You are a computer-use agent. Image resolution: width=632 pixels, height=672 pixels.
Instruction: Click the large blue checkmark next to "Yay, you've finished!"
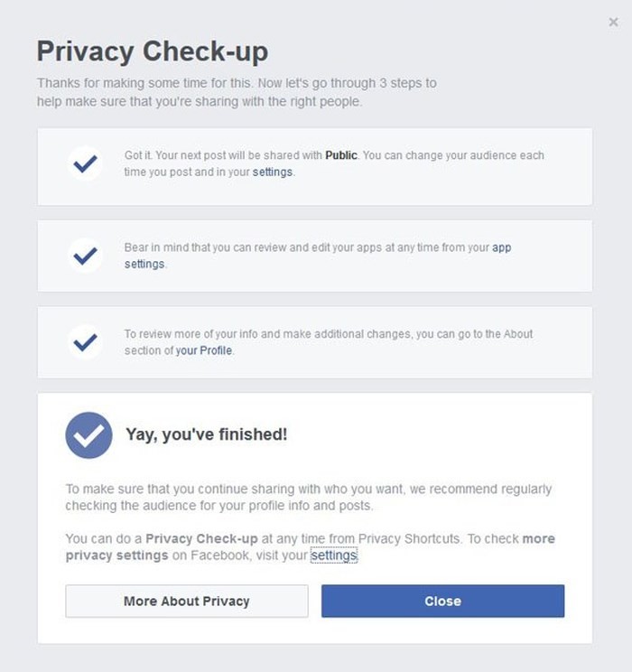88,435
